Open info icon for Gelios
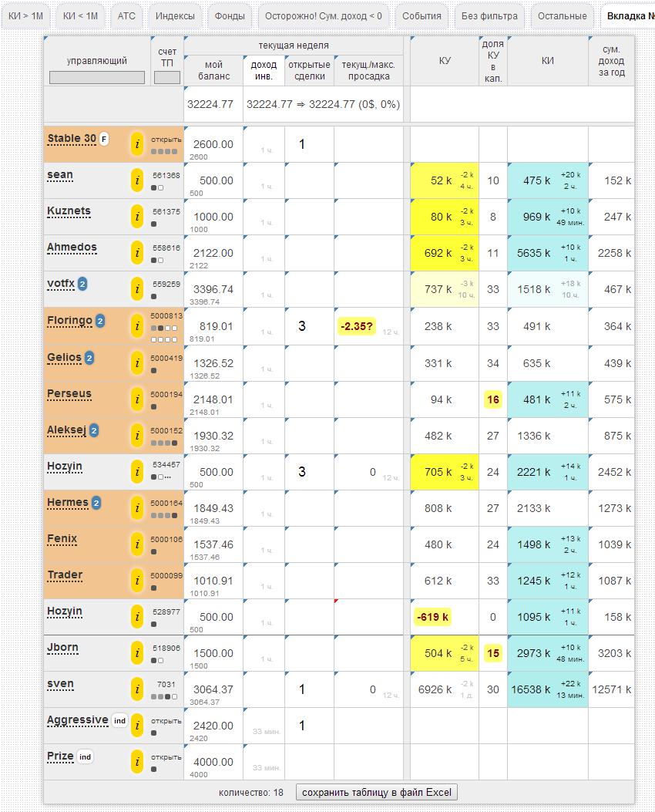This screenshot has height=812, width=655. point(137,363)
